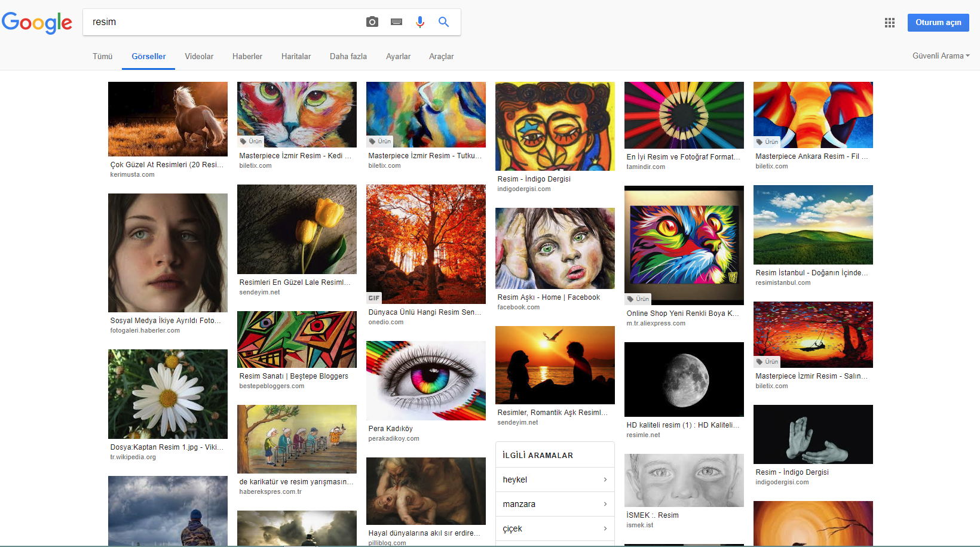Open the Google apps grid
The width and height of the screenshot is (980, 547).
click(x=890, y=23)
